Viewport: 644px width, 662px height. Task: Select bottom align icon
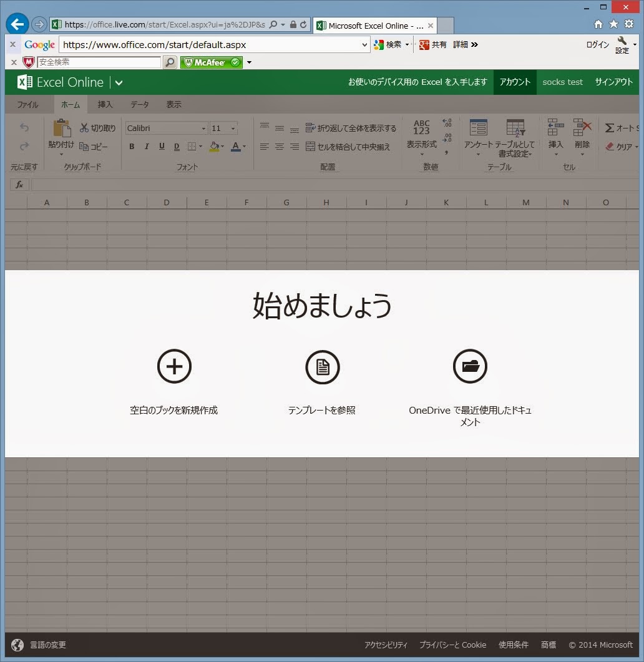pyautogui.click(x=295, y=129)
